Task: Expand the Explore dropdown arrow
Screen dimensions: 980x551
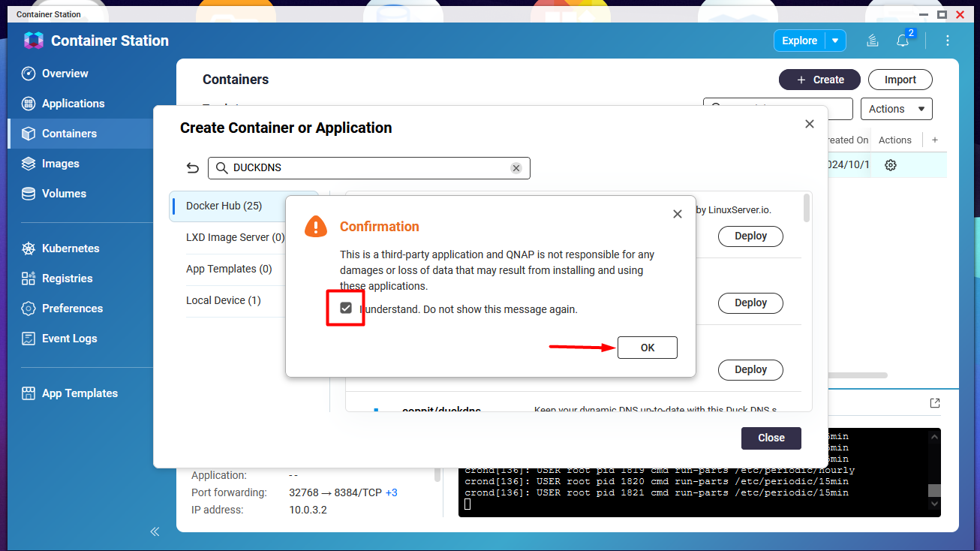Action: tap(835, 41)
